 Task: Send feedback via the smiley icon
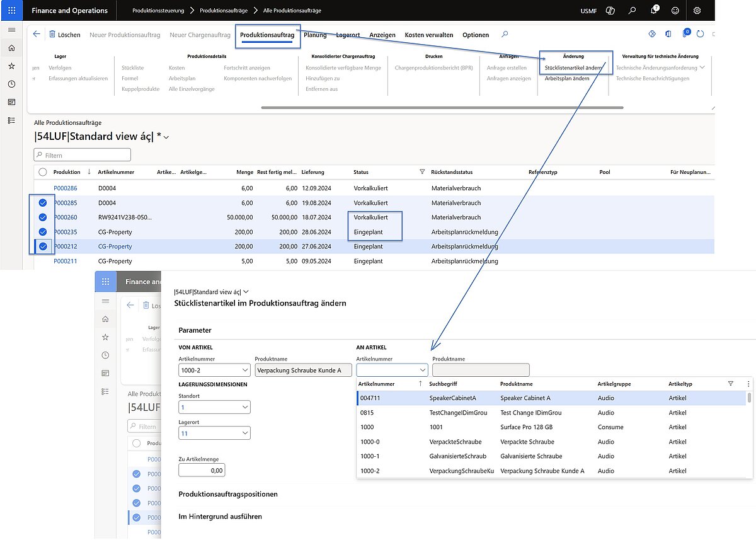(674, 10)
